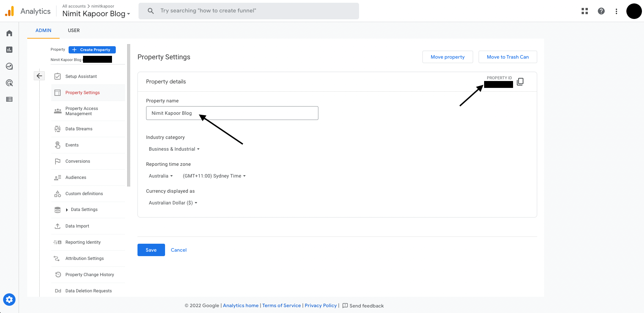Open the Nimit Kapoor Blog account selector
Viewport: 644px width, 313px height.
96,14
